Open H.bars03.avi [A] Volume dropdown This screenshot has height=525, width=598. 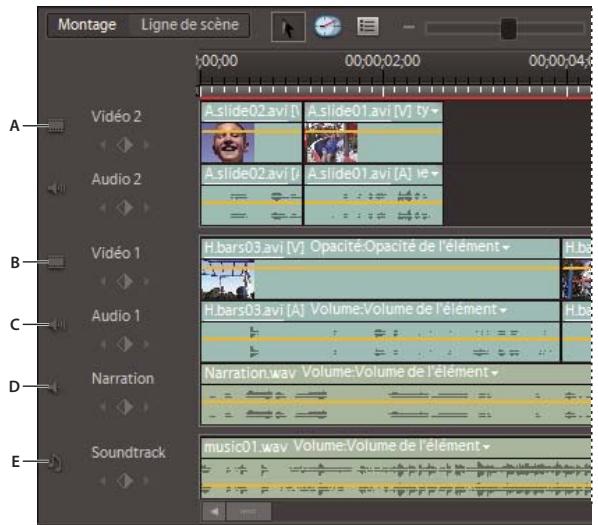503,310
